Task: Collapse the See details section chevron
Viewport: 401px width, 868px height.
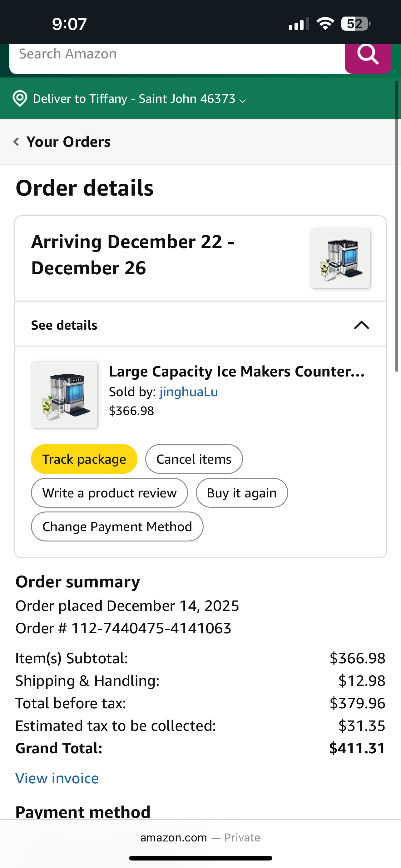Action: pyautogui.click(x=361, y=325)
